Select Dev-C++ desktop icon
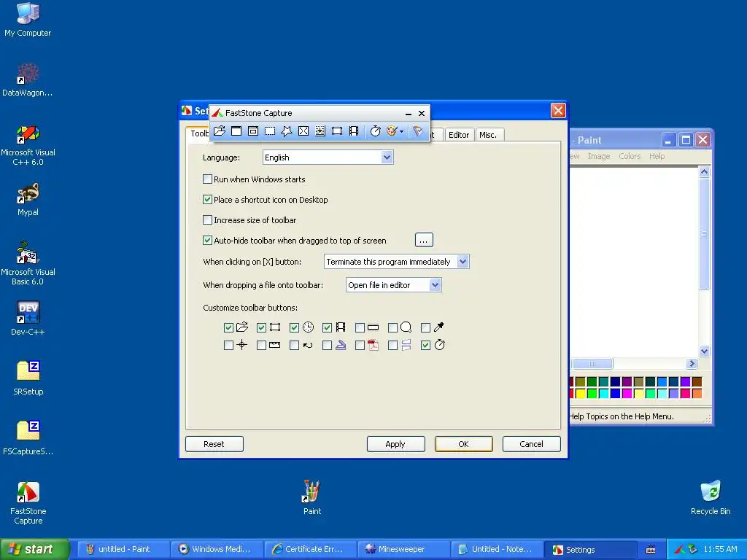This screenshot has height=560, width=747. point(28,319)
